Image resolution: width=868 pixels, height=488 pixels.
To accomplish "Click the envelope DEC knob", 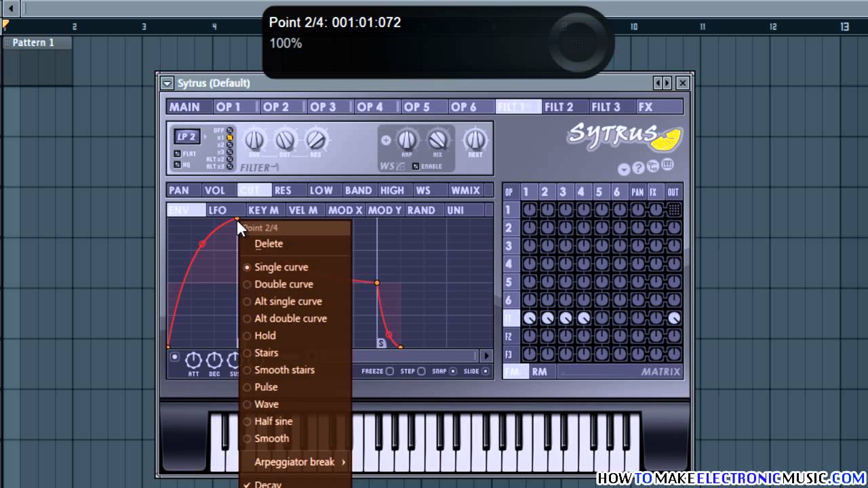I will 214,360.
